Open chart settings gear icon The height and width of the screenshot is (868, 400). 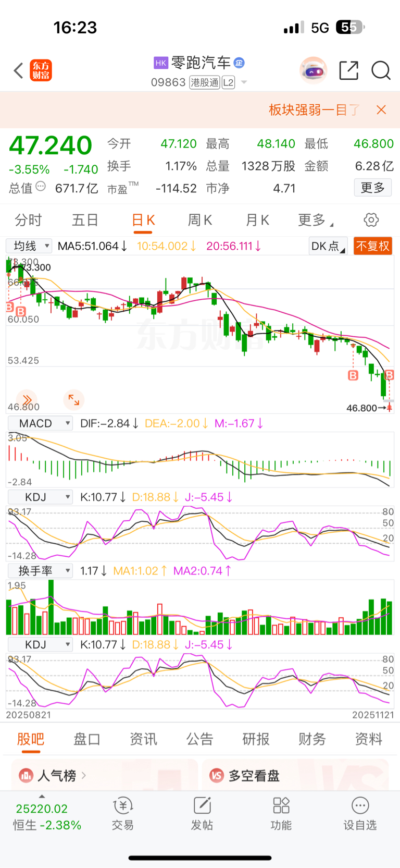coord(371,220)
